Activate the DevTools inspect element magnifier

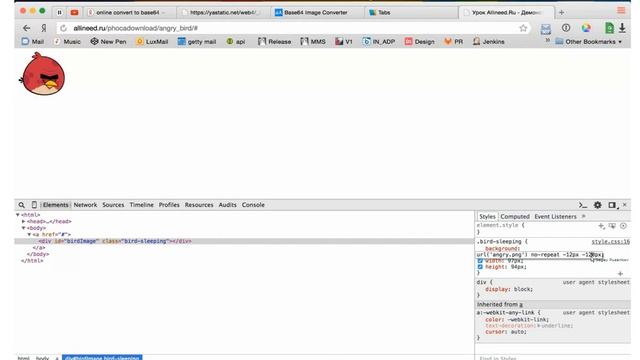point(22,205)
